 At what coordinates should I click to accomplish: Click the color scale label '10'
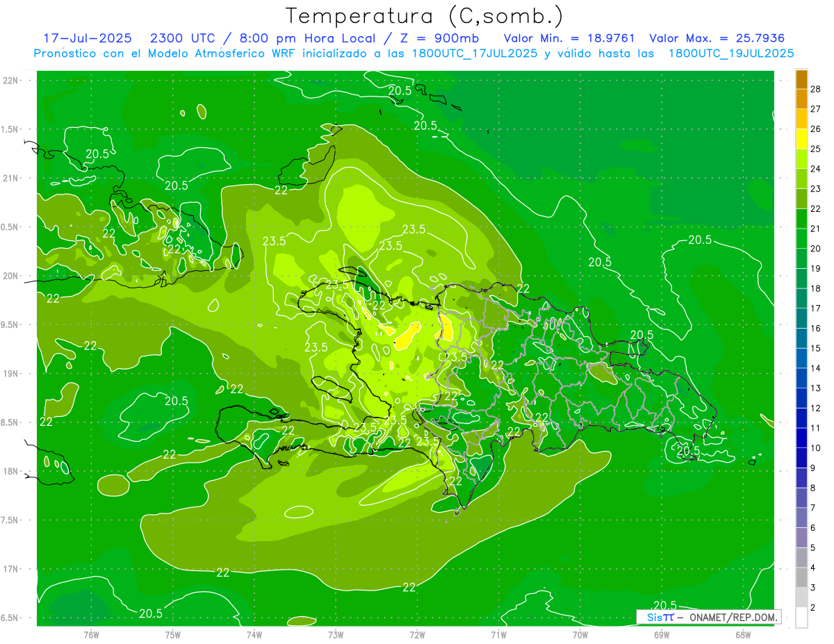(x=816, y=448)
